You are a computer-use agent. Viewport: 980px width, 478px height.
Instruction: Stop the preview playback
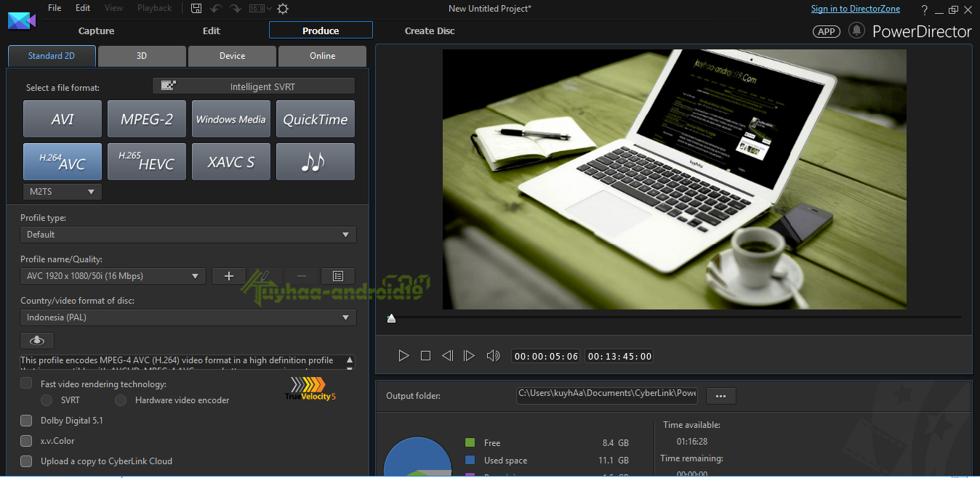point(425,356)
